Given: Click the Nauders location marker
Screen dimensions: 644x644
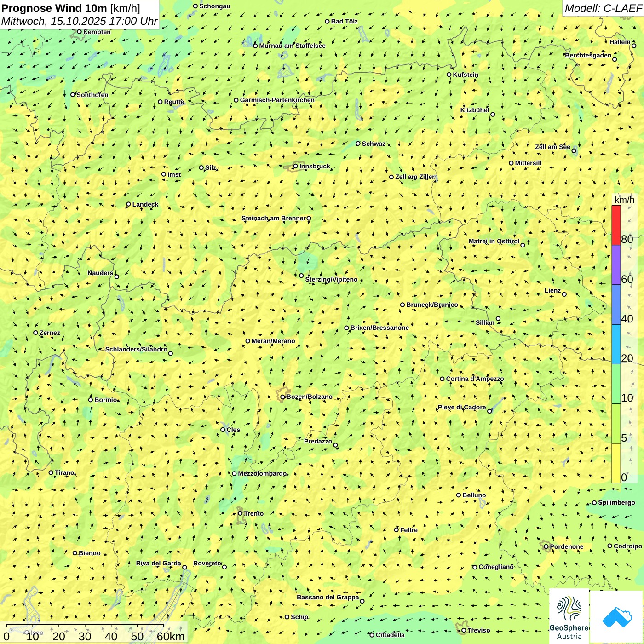Looking at the screenshot, I should (x=116, y=276).
